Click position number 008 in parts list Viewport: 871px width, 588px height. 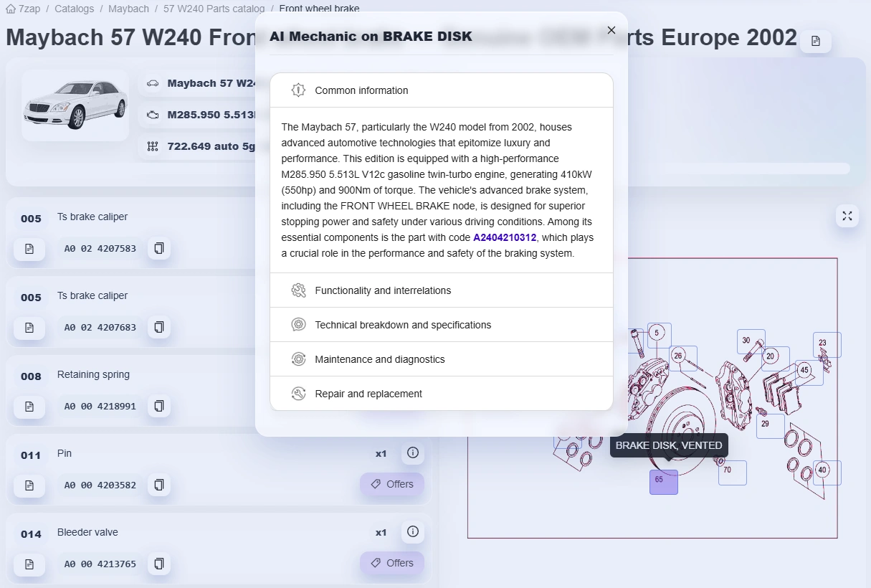(x=31, y=376)
